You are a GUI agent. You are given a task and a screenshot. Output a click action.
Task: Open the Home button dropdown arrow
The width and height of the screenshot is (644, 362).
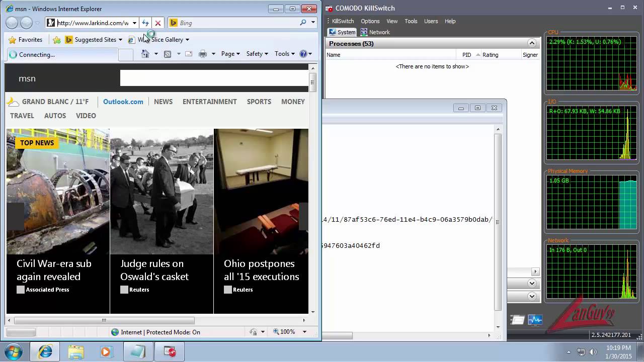156,54
